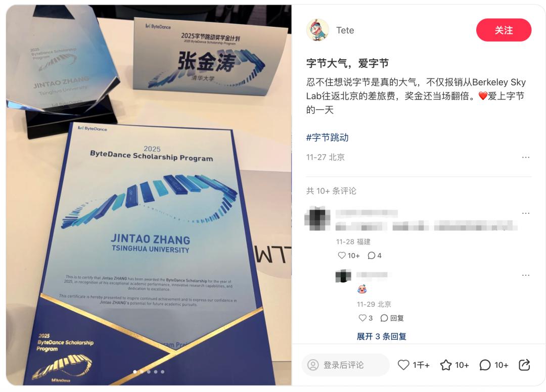The height and width of the screenshot is (392, 546).
Task: Open more options for the reply comment
Action: [525, 275]
